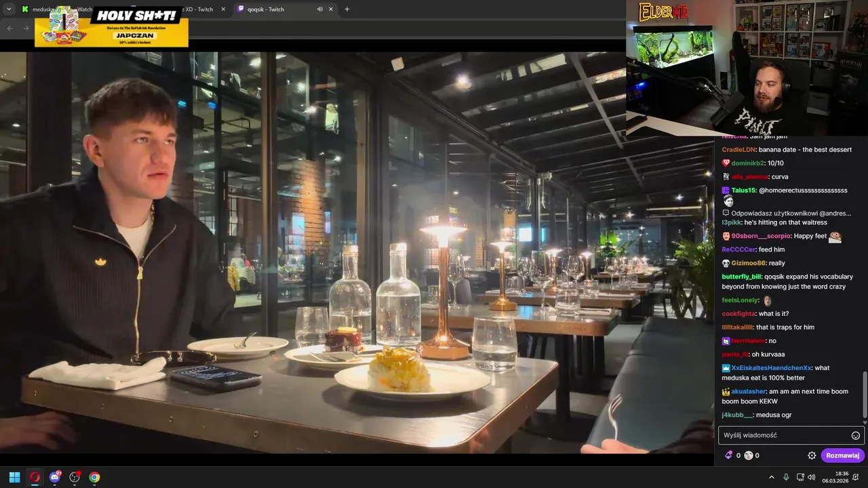Open the notification center bell icon
The image size is (868, 488).
856,477
